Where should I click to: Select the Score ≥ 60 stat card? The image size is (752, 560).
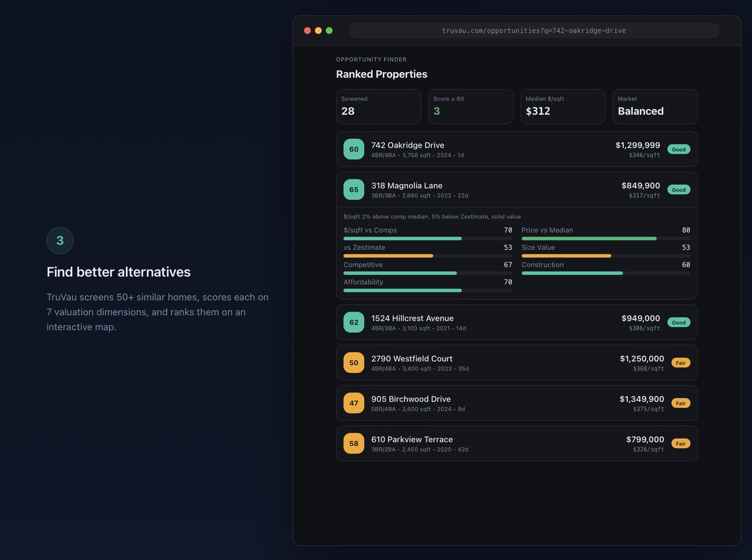click(471, 106)
